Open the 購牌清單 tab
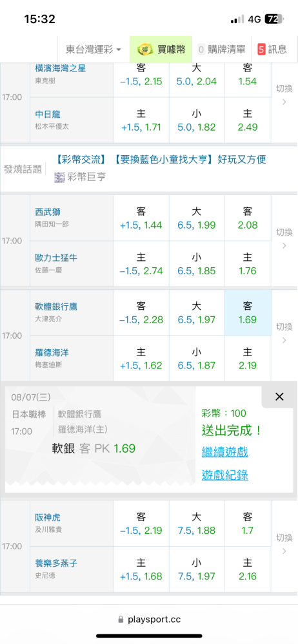Screen dimensions: 298x644 pos(221,50)
